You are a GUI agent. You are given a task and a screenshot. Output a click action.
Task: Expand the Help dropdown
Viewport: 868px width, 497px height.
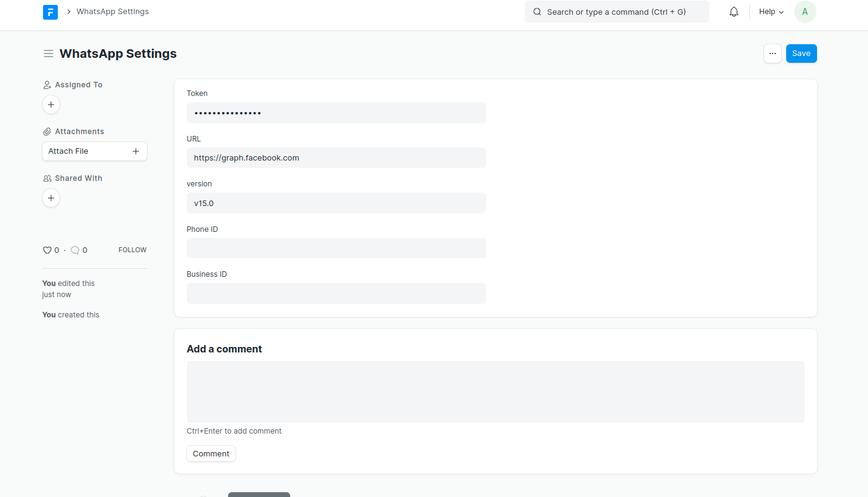771,12
